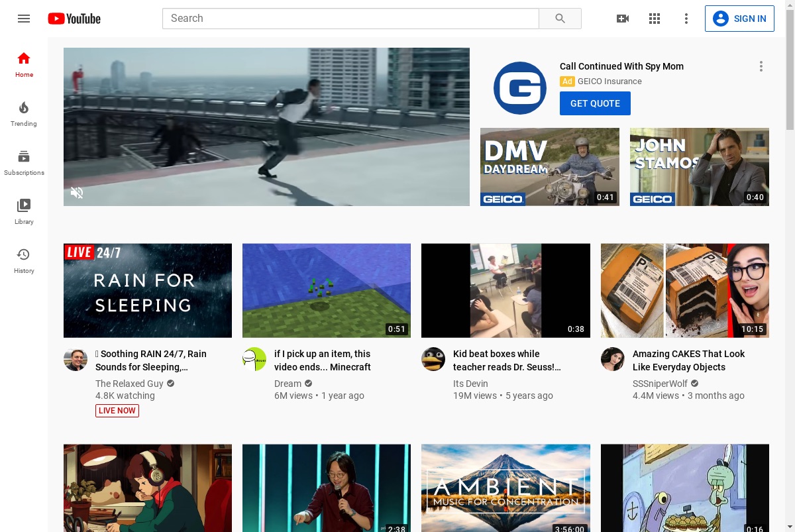
Task: Click The Relaxed Guy channel avatar
Action: (x=76, y=359)
